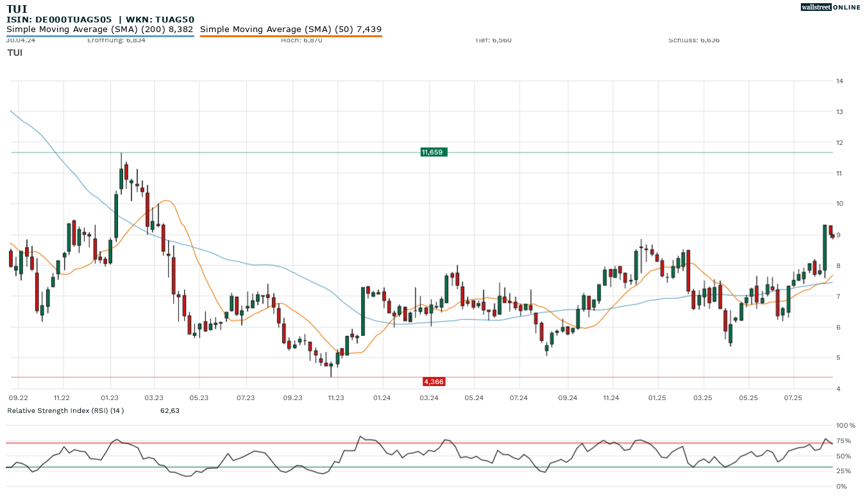
Task: Click the 09.23 x-axis label
Action: point(292,398)
